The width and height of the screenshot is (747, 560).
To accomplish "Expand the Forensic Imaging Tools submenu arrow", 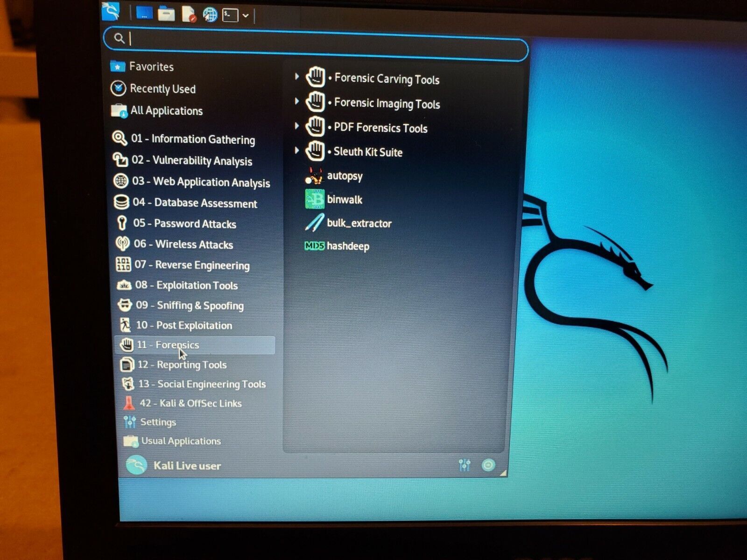I will pos(296,101).
